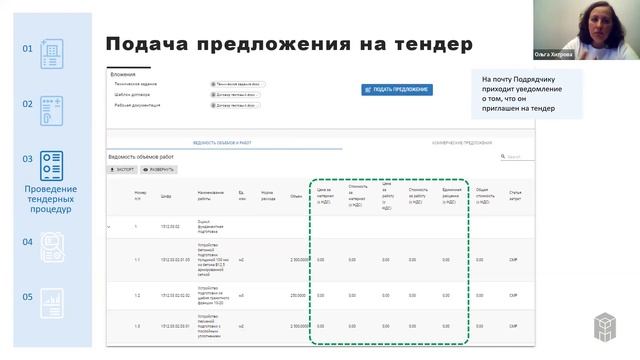Click the "Экспорт" button
This screenshot has height=360, width=640.
[122, 170]
